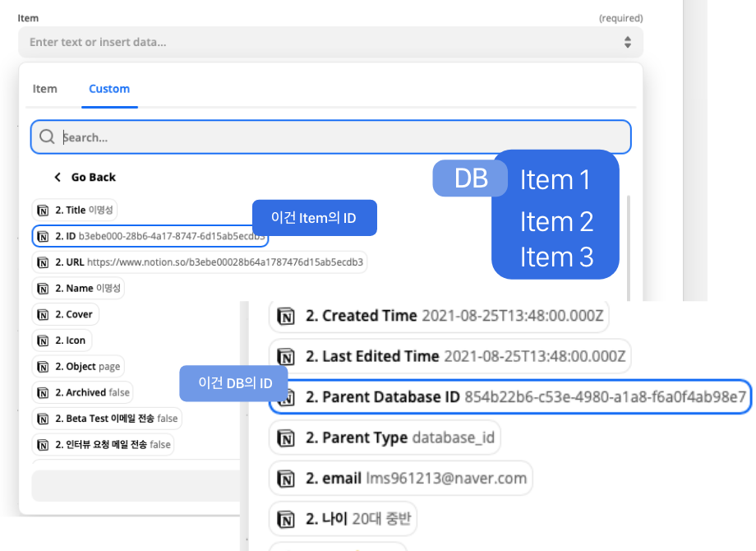Choose the 2. ID b3ebe000 pill
The image size is (756, 551).
(x=150, y=236)
